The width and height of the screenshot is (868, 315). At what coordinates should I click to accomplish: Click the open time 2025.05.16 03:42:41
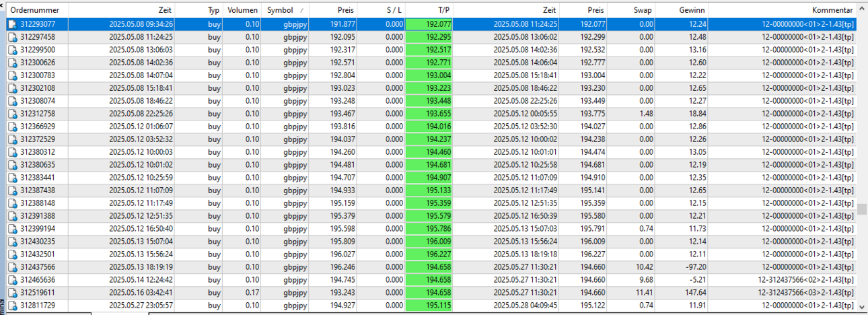[141, 292]
